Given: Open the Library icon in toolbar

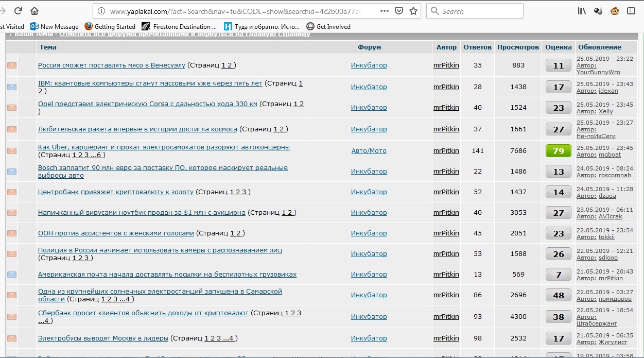Looking at the screenshot, I should click(x=582, y=11).
